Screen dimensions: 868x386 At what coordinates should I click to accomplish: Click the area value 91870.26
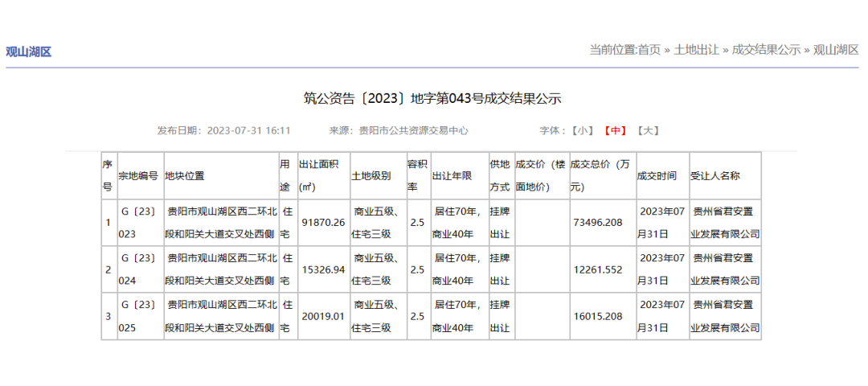tap(324, 223)
